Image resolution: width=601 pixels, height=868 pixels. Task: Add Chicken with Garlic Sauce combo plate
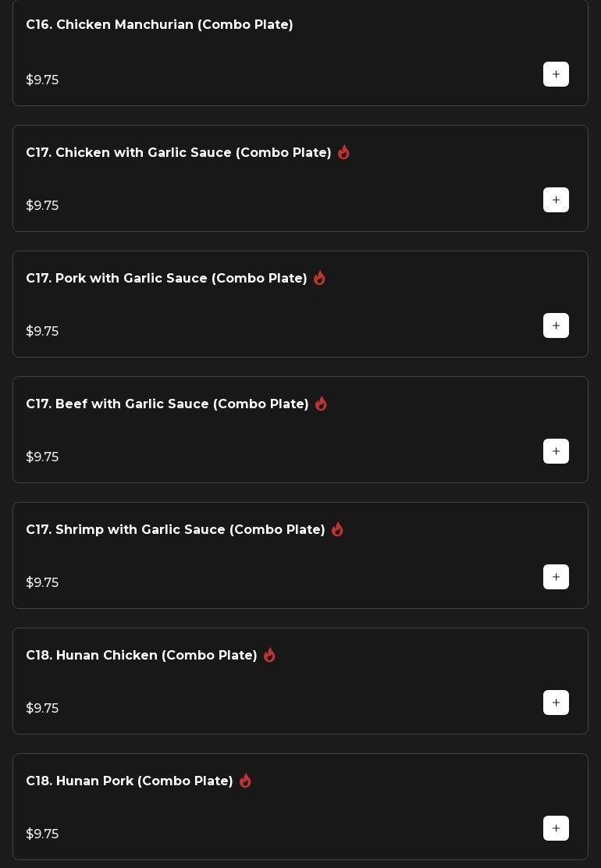[x=556, y=200]
